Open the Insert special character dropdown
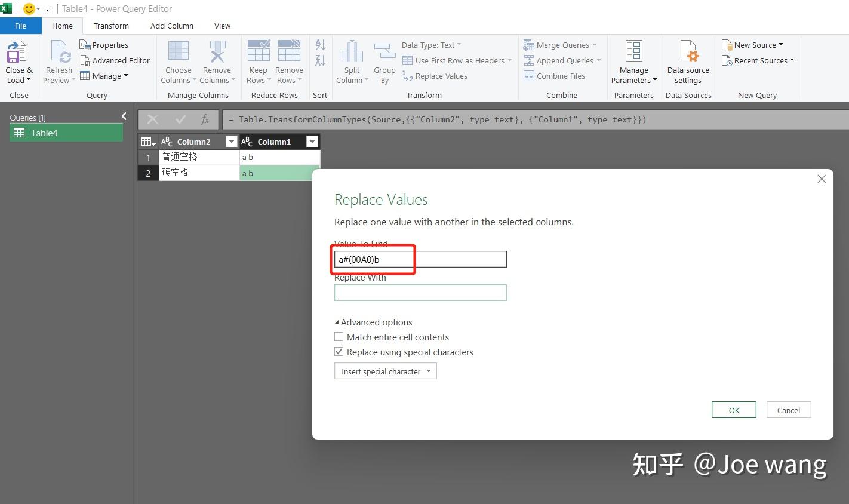Screen dimensions: 849x504 385,371
